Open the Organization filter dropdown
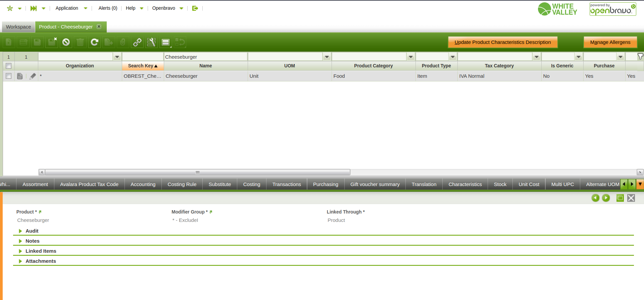The height and width of the screenshot is (300, 644). [x=117, y=57]
